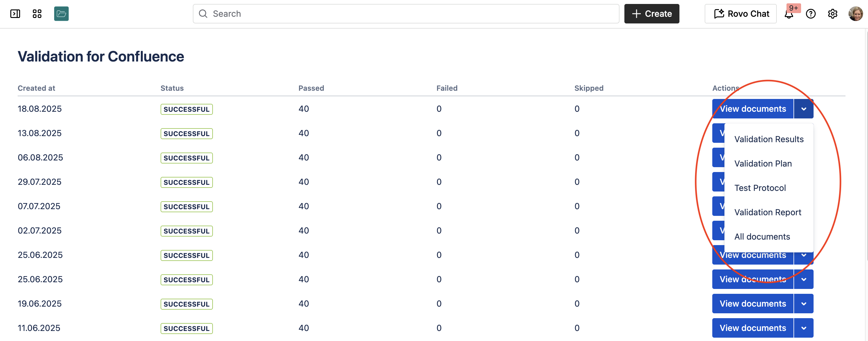Toggle dropdown arrow for 18.08.2025 row
The width and height of the screenshot is (868, 341).
(804, 109)
